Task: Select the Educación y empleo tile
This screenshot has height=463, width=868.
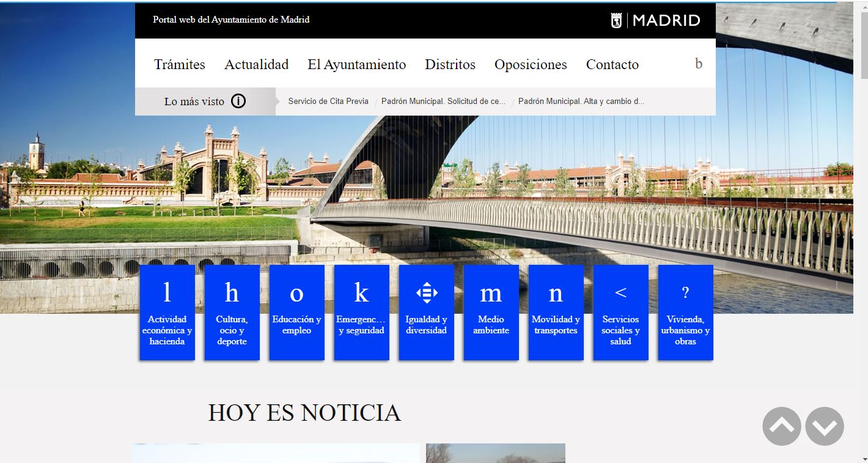Action: [296, 312]
